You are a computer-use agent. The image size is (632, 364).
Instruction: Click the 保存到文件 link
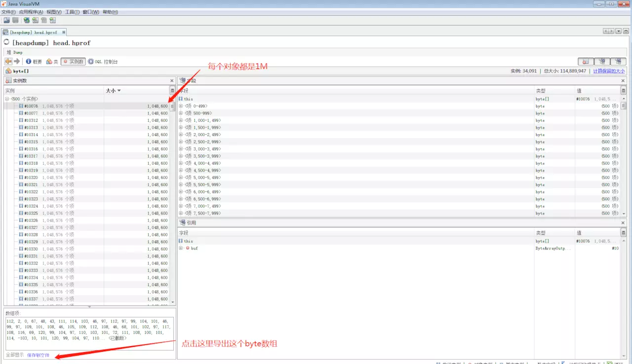38,355
